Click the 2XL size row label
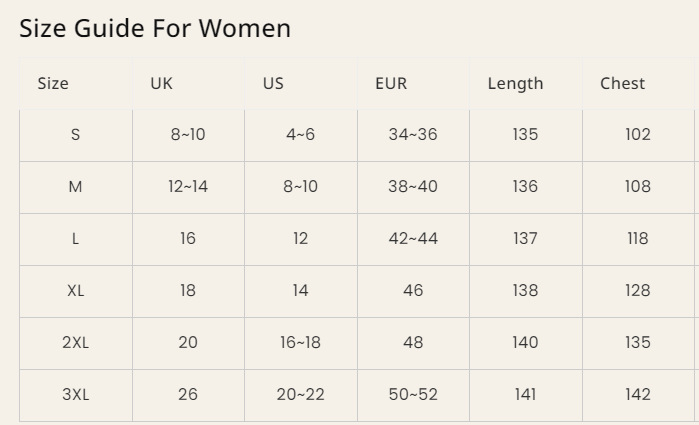 coord(76,343)
